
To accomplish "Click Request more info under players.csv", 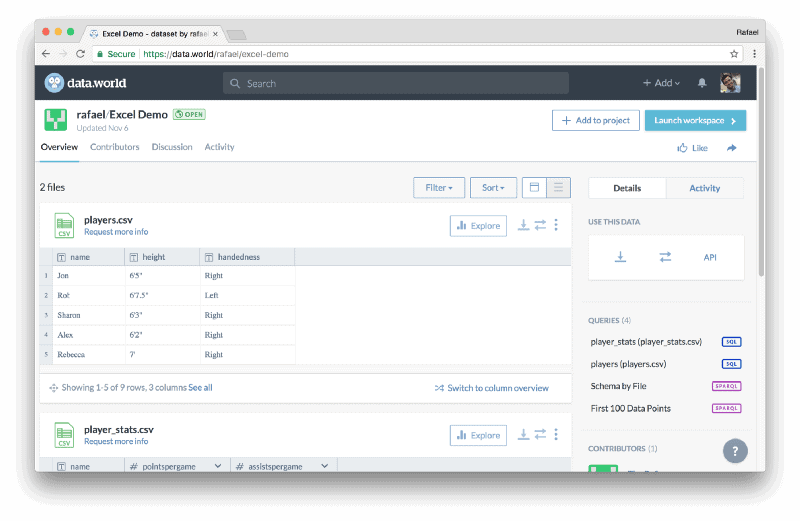I will pyautogui.click(x=116, y=232).
